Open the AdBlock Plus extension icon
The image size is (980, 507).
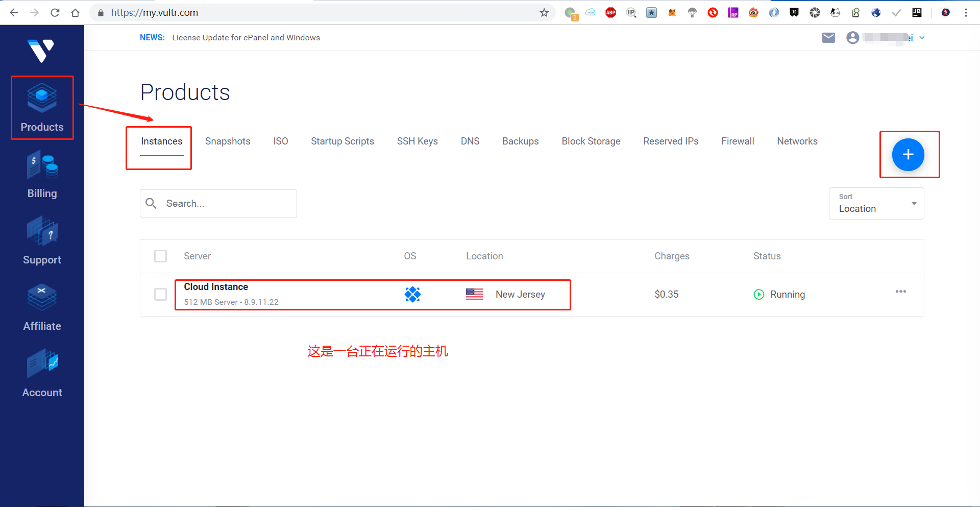click(x=610, y=12)
